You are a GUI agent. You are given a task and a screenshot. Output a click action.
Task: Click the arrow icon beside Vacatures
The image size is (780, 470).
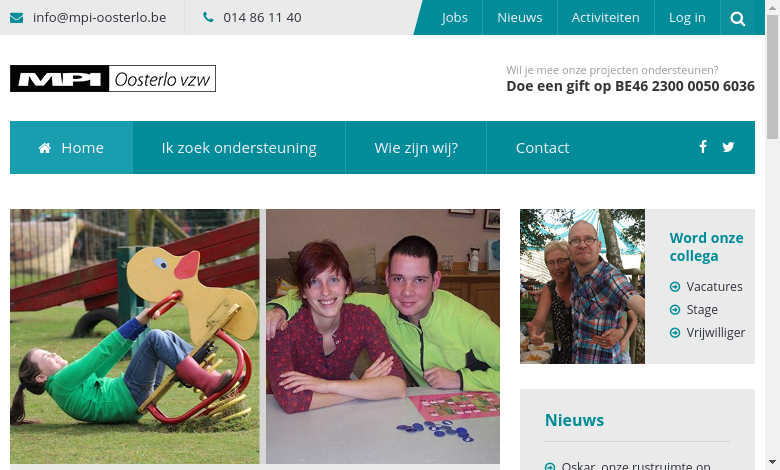point(675,286)
